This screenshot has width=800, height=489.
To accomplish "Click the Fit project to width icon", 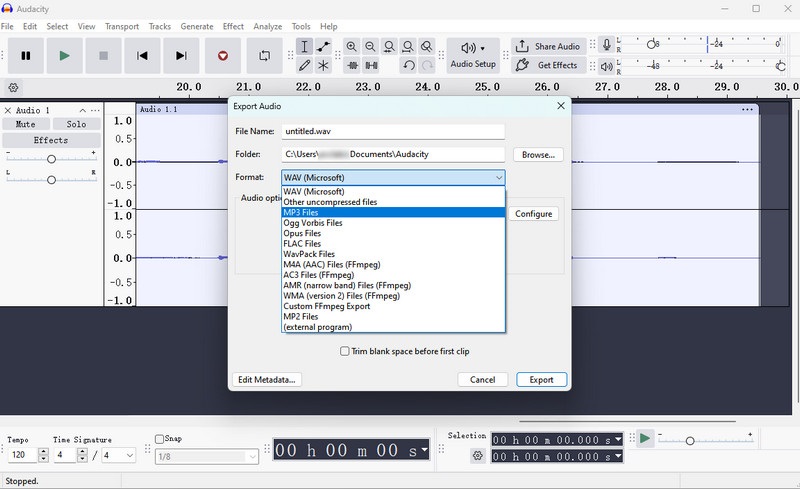I will pos(408,46).
